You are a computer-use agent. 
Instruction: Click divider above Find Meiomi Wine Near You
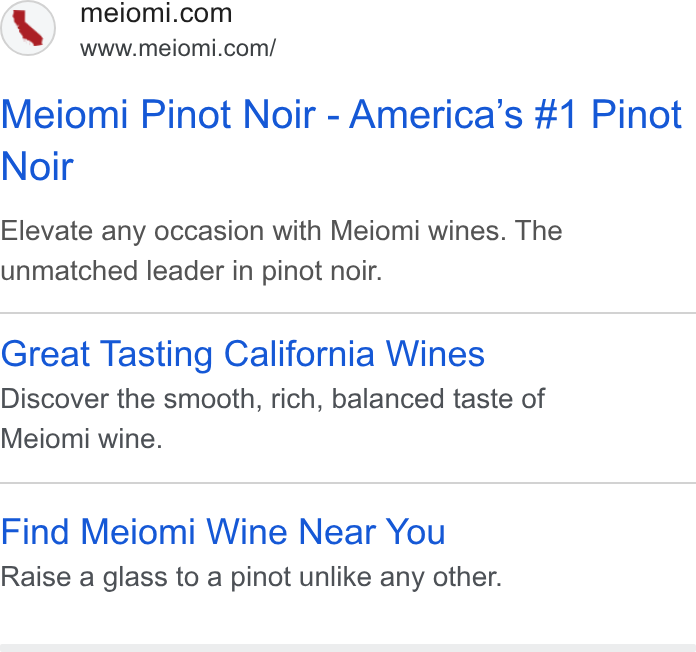(348, 482)
